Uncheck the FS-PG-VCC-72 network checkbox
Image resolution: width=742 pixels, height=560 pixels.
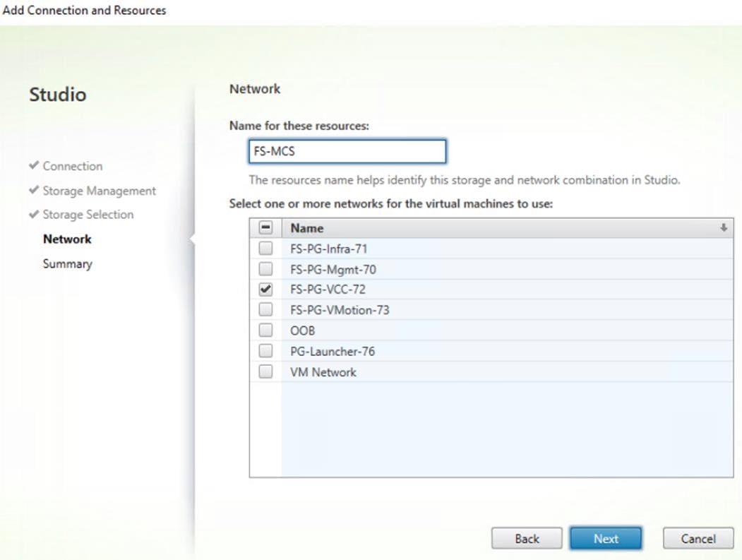[265, 290]
